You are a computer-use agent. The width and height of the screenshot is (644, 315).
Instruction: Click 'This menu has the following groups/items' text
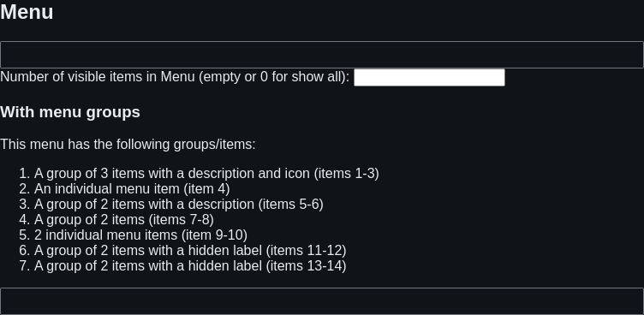pyautogui.click(x=128, y=145)
